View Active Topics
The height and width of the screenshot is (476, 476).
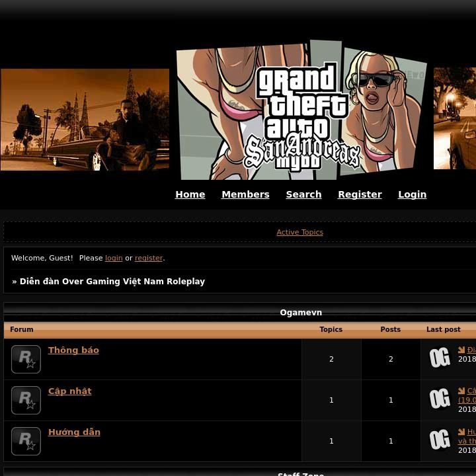point(299,232)
